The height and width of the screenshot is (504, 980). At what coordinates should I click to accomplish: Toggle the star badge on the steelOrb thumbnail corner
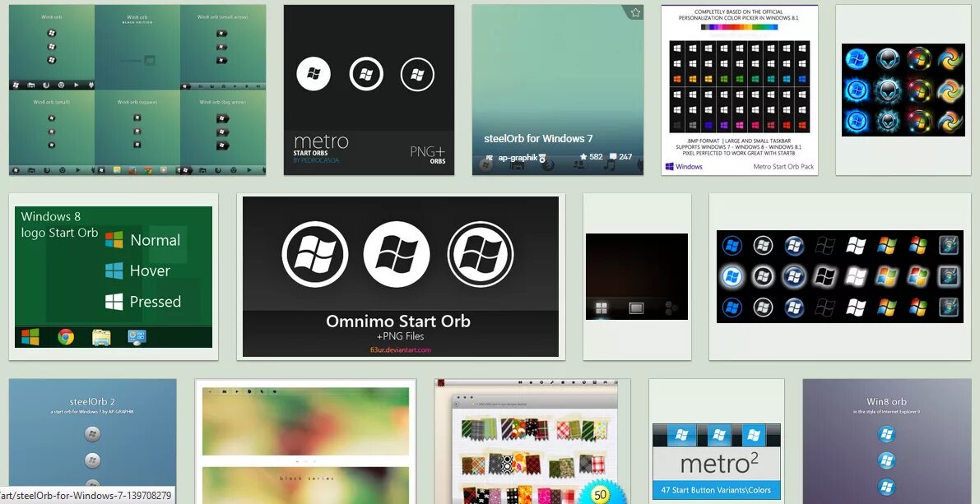click(x=634, y=13)
